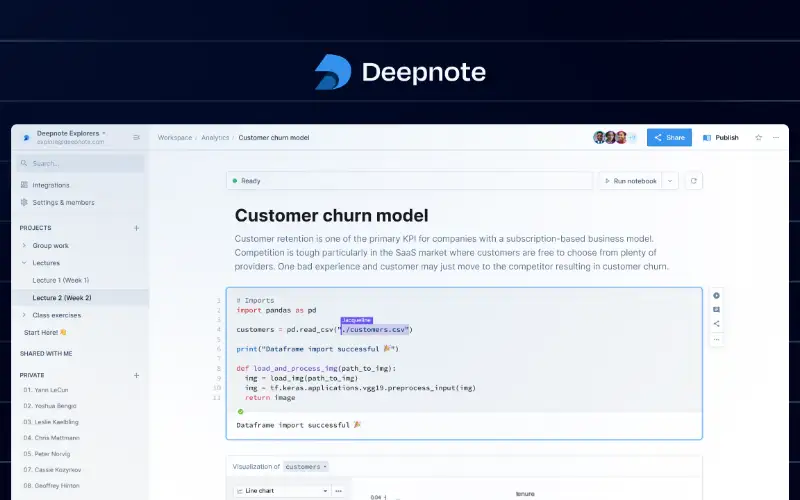Click the book icon on Publish
Screen dimensions: 800x500
pyautogui.click(x=707, y=138)
